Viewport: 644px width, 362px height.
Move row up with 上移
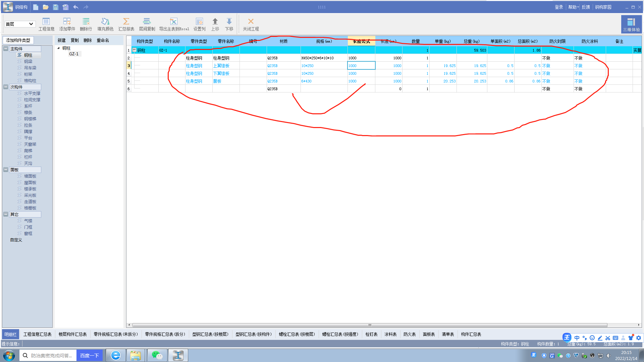tap(215, 24)
